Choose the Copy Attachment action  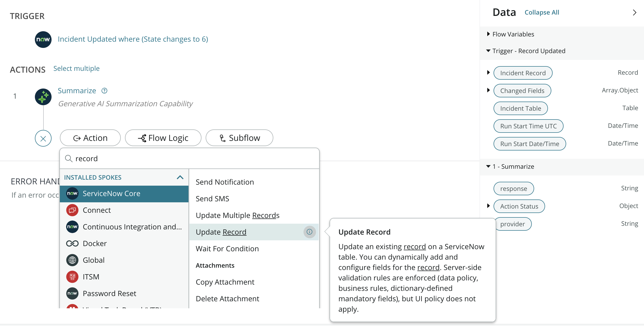[x=254, y=282]
